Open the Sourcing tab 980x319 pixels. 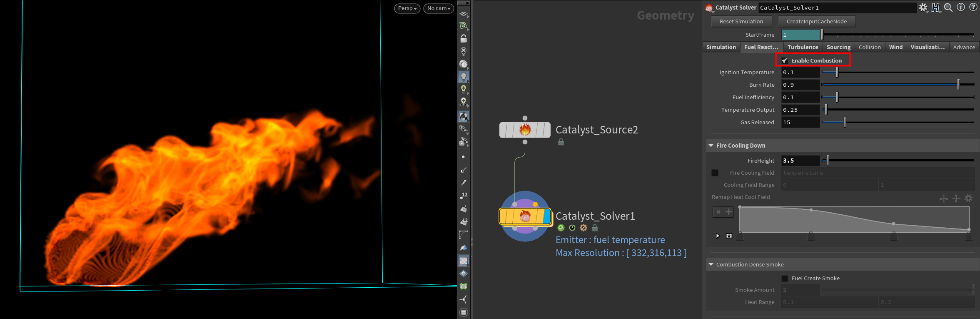pos(838,47)
